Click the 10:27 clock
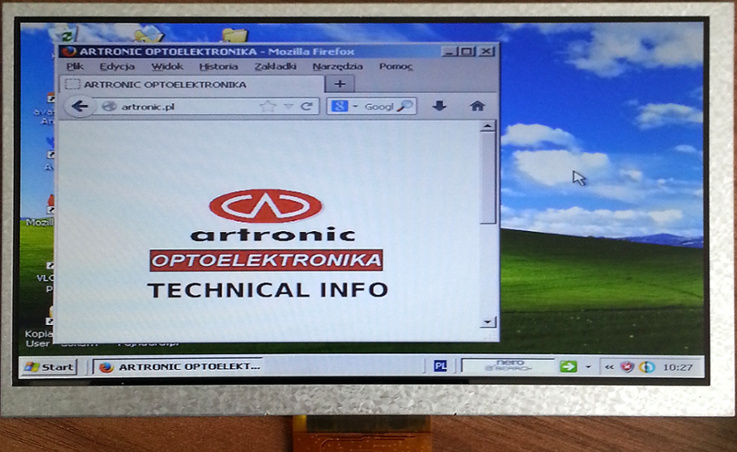The height and width of the screenshot is (452, 737). coord(677,367)
